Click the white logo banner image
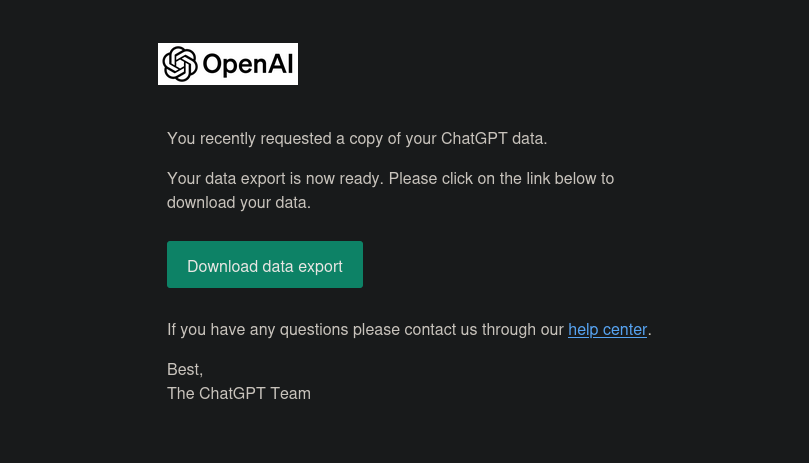809x463 pixels. 228,64
